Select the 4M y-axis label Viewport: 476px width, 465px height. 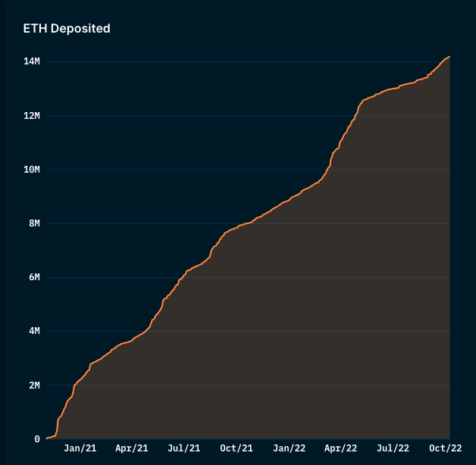tap(34, 331)
